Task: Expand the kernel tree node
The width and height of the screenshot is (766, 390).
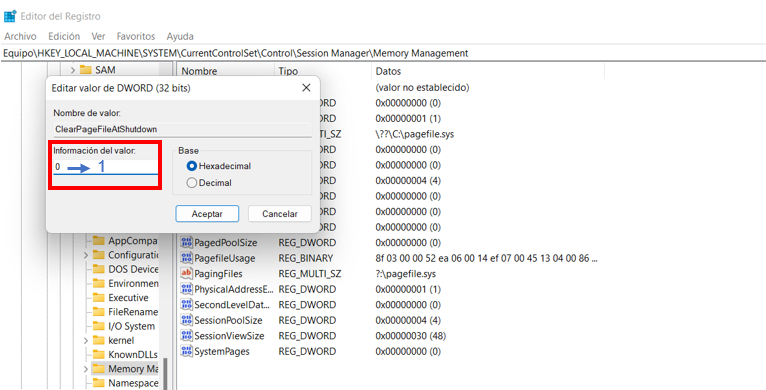Action: coord(86,341)
